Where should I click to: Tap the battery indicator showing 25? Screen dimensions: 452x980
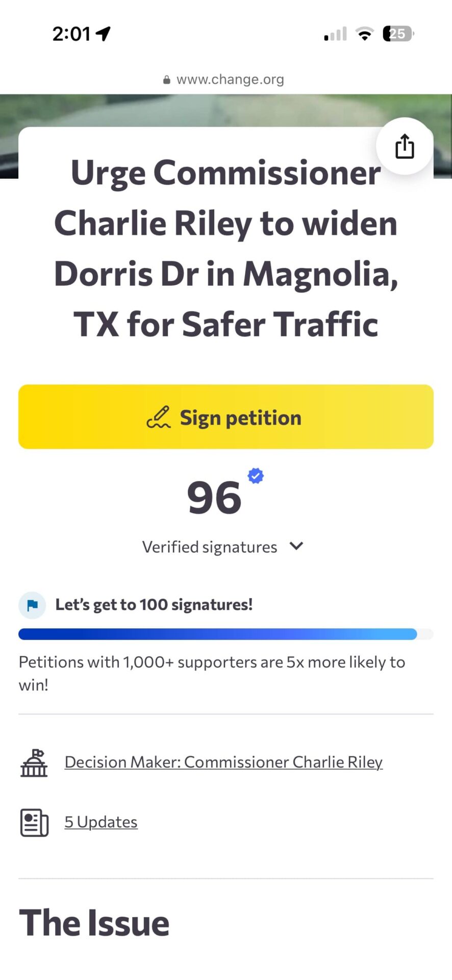click(x=398, y=34)
